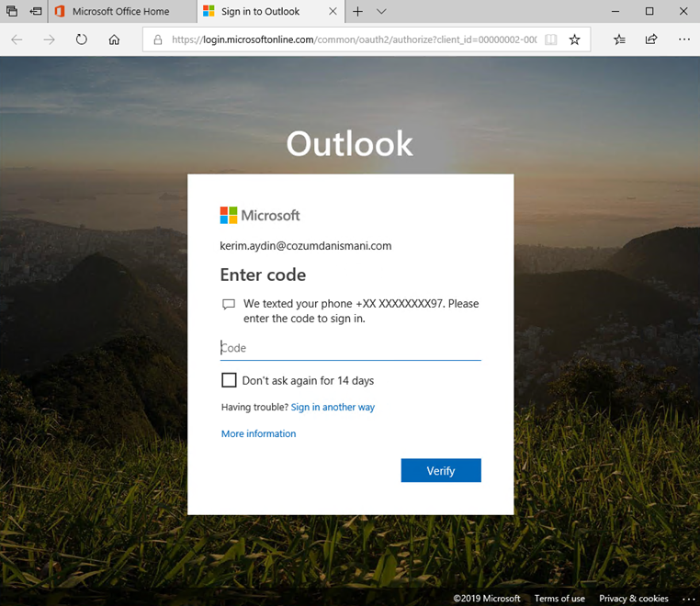This screenshot has width=700, height=606.
Task: Show tabs you've set aside icon
Action: (x=12, y=11)
